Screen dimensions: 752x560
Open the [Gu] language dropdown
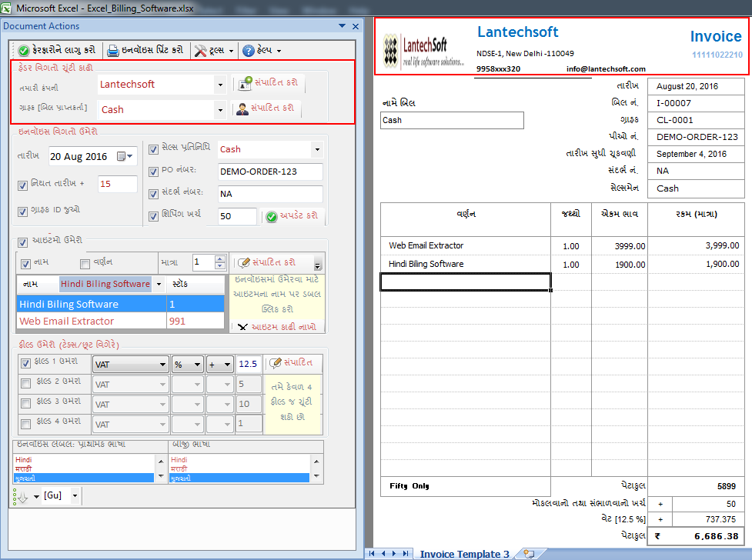[x=75, y=495]
